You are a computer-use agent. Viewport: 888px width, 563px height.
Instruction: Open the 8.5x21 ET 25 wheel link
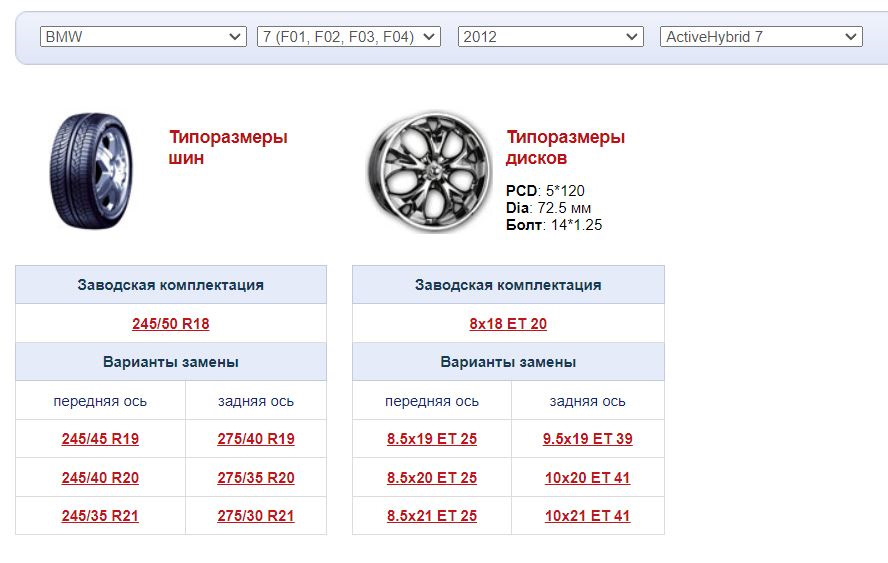pyautogui.click(x=432, y=517)
